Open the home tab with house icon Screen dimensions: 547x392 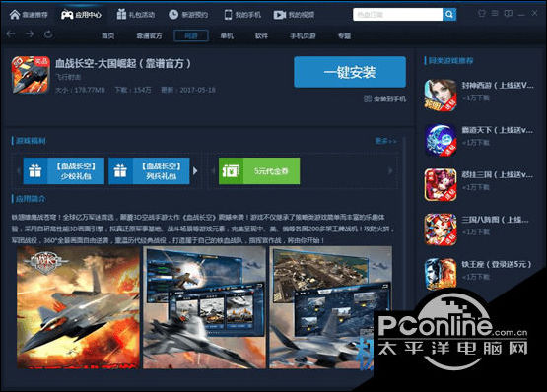(29, 15)
